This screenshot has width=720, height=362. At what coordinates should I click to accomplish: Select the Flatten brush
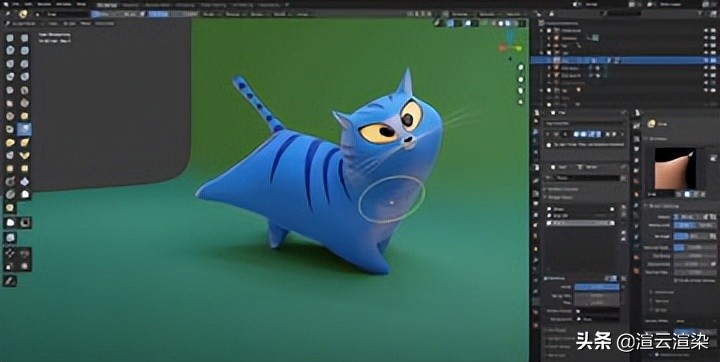coord(10,103)
